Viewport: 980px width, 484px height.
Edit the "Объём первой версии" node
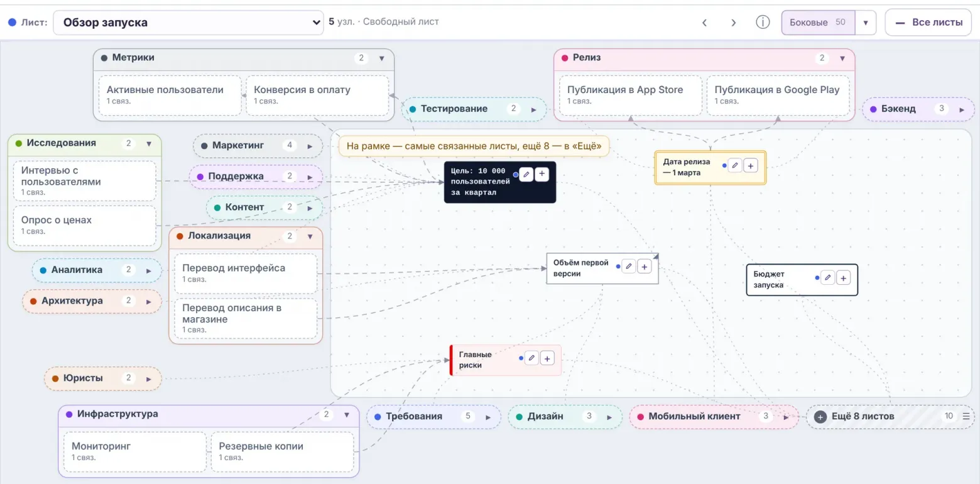629,267
